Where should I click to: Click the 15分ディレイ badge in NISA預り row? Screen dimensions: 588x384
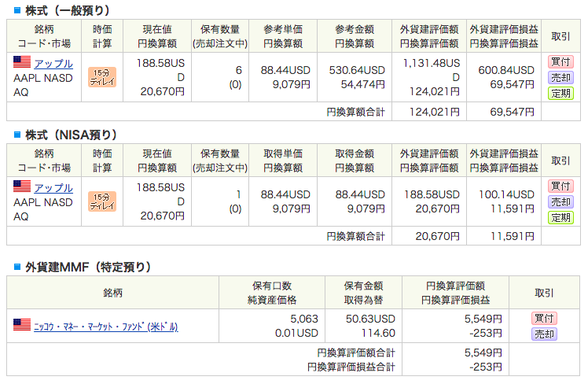(102, 201)
